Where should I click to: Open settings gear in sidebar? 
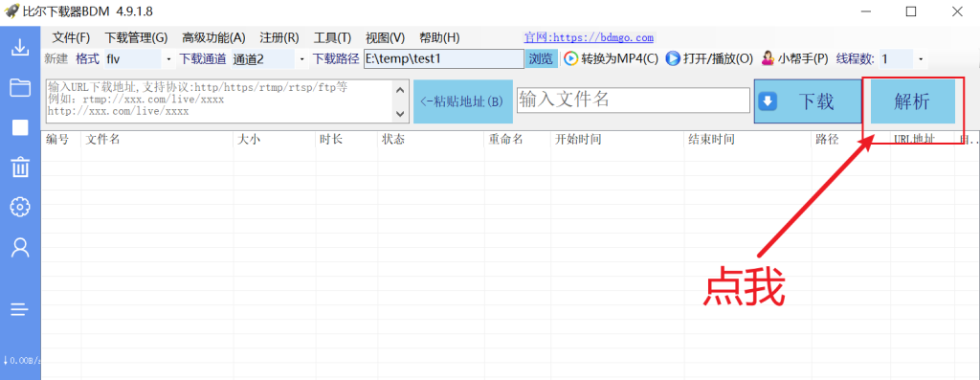click(x=21, y=207)
